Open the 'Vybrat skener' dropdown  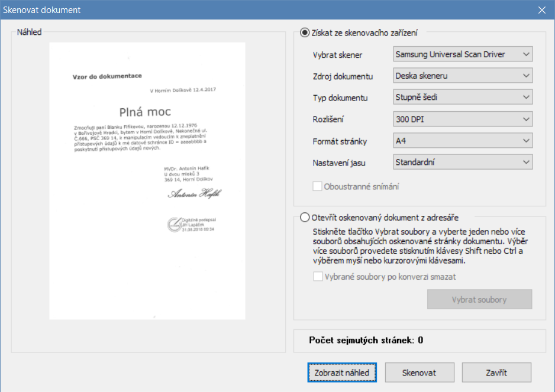463,54
